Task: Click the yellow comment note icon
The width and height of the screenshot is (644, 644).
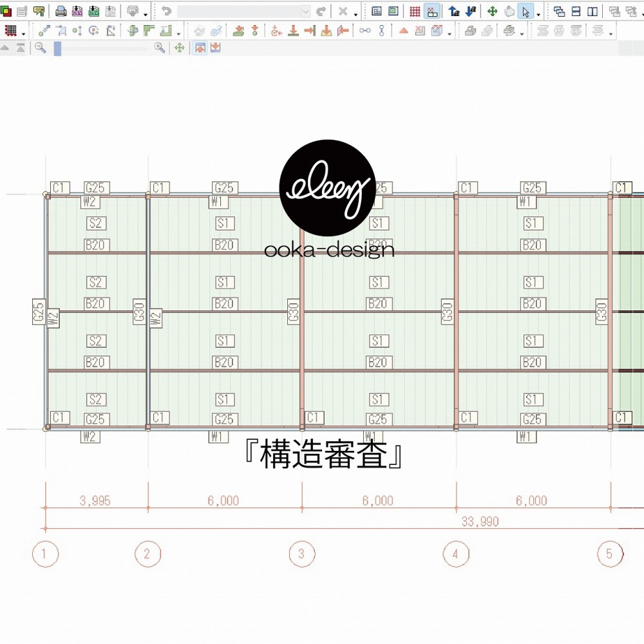Action: coord(39,12)
